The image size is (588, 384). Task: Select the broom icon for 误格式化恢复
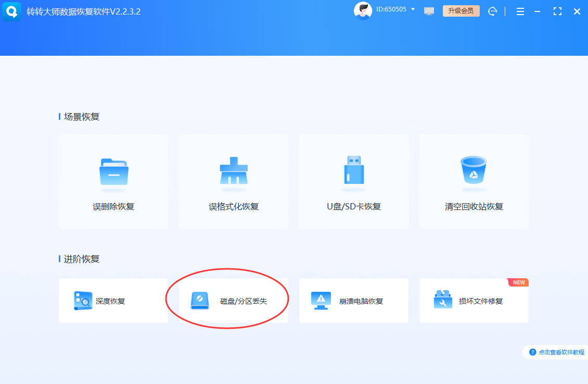(x=234, y=171)
